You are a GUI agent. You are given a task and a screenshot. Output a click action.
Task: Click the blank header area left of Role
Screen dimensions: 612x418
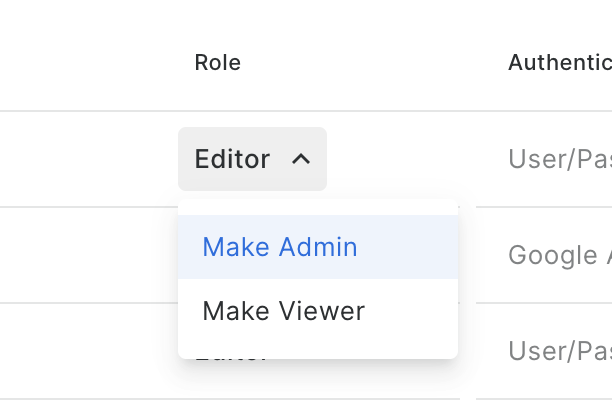(x=90, y=63)
